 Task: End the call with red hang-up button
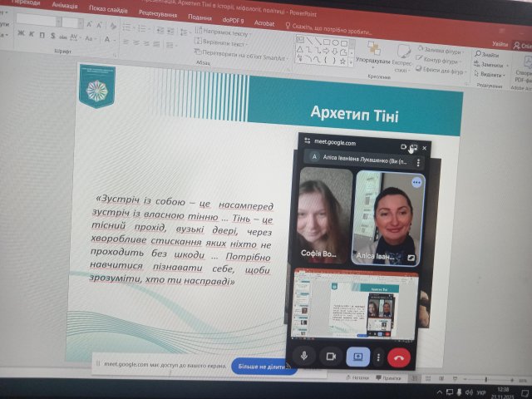(399, 357)
